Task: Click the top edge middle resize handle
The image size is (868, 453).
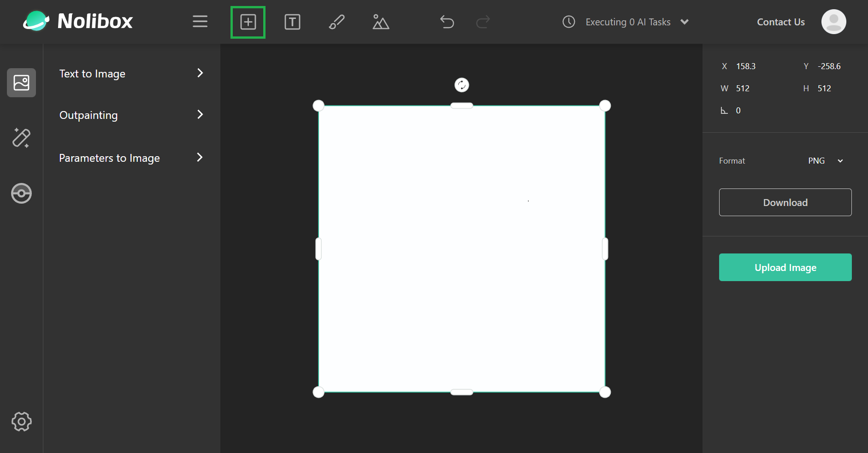Action: [x=461, y=106]
